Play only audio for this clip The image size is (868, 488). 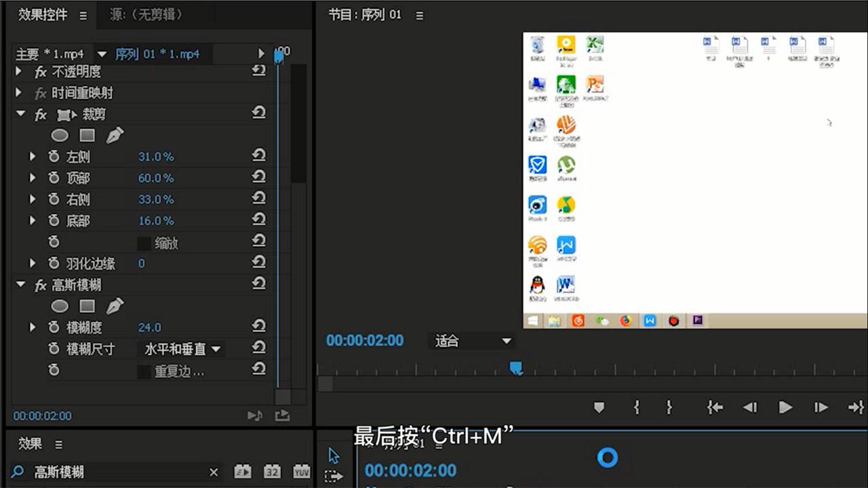(255, 415)
